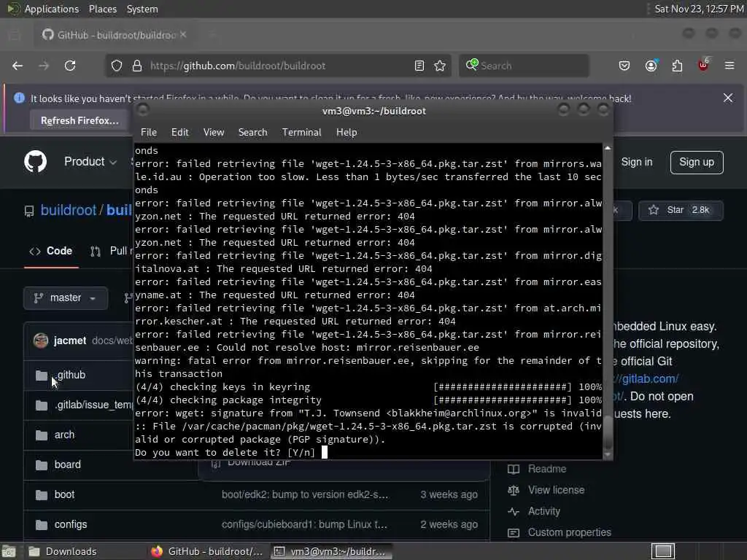Screen dimensions: 747x560
Task: Open the System menu in top panel
Action: pos(142,9)
